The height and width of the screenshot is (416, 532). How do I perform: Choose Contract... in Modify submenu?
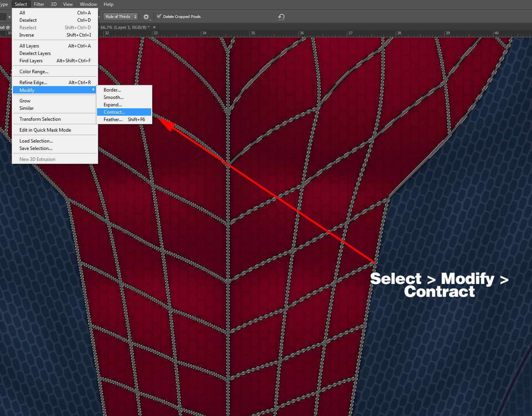[x=124, y=112]
